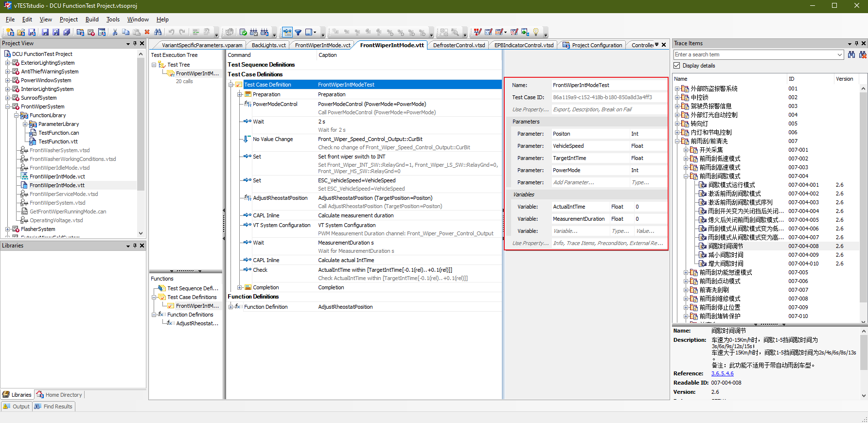Switch to the BackLights.vct tab
Viewport: 868px width, 423px height.
pyautogui.click(x=268, y=45)
